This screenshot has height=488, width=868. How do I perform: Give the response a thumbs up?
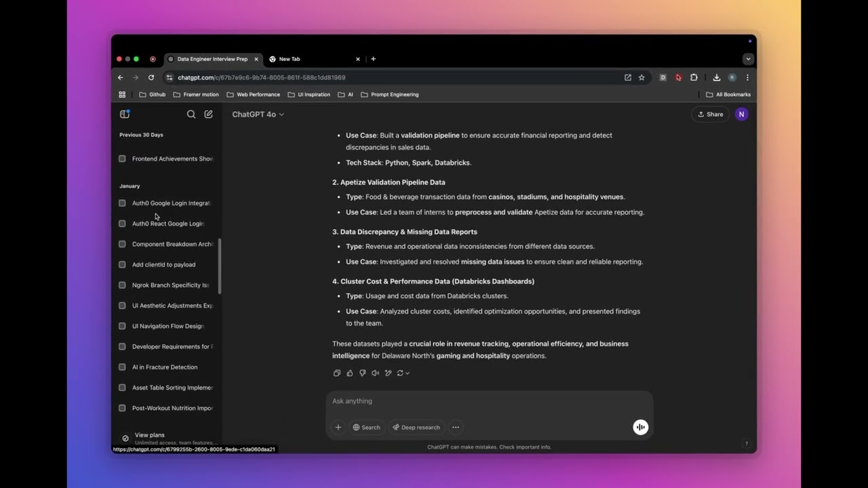pyautogui.click(x=350, y=373)
